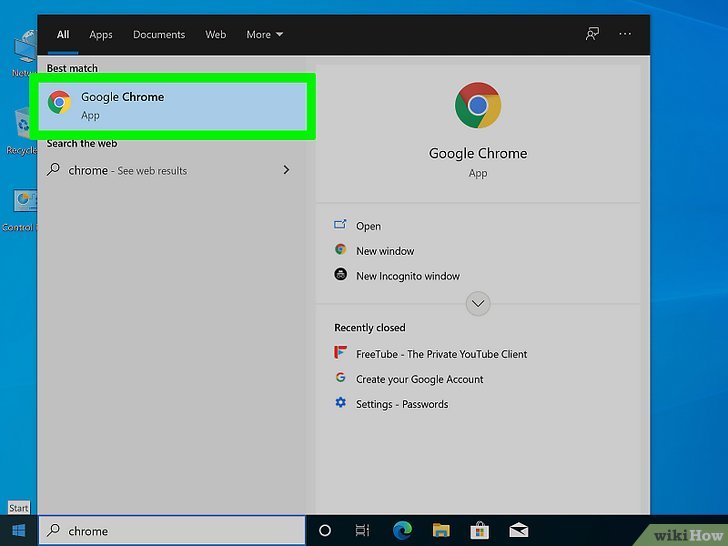Launch Microsoft Edge from taskbar
Screen dimensions: 728x546
point(402,531)
